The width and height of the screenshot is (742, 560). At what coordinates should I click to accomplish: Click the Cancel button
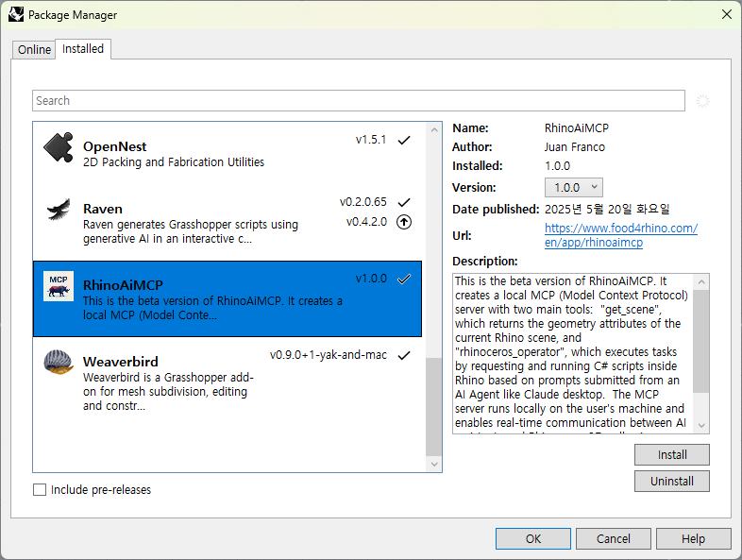click(x=613, y=538)
